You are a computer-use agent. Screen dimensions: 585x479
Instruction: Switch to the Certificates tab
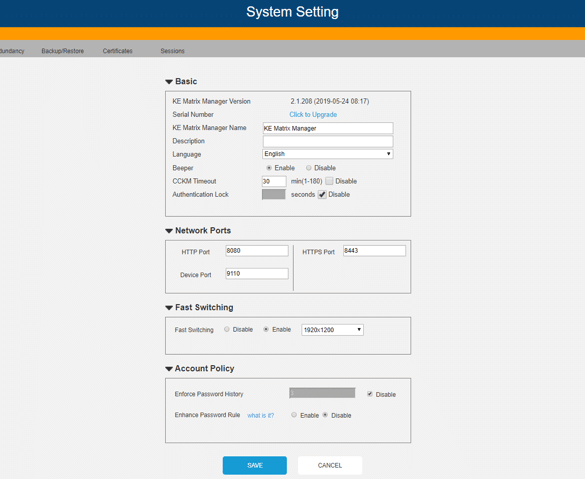pos(118,51)
